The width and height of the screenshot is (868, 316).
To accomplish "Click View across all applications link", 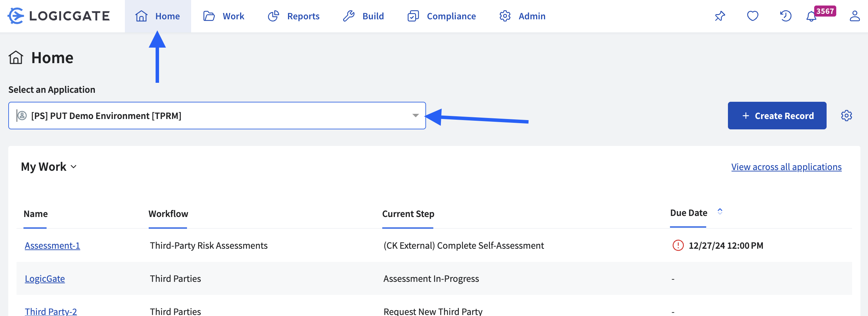I will pos(786,167).
